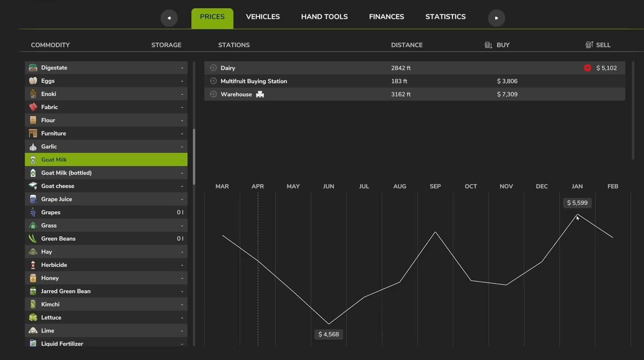Click the Liquid Fertilizer icon
The width and height of the screenshot is (644, 360).
coord(33,343)
